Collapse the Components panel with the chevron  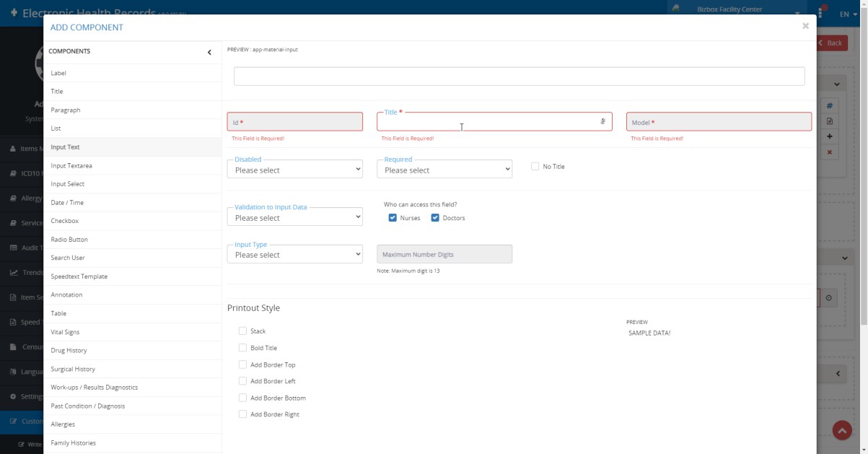[x=209, y=52]
